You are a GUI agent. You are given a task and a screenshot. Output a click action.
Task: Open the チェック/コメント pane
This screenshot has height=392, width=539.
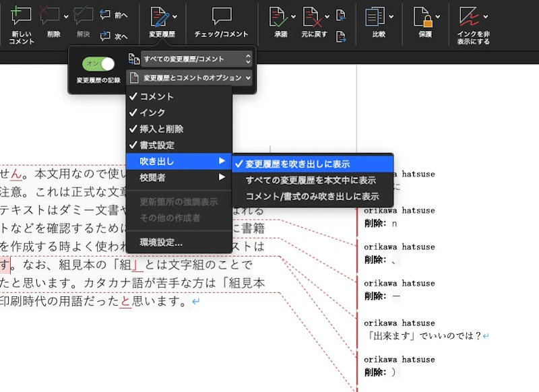point(222,20)
